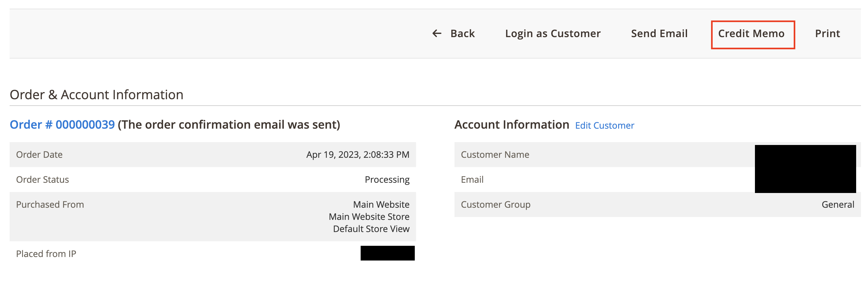Screen dimensions: 868x281
Task: Print the order
Action: [827, 33]
